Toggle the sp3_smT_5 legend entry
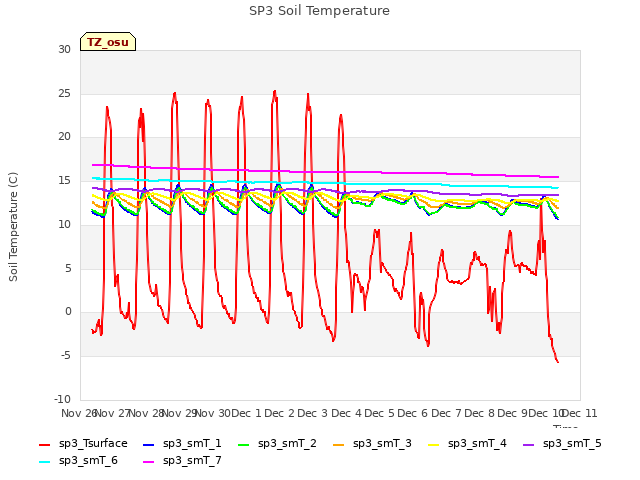 coord(562,443)
